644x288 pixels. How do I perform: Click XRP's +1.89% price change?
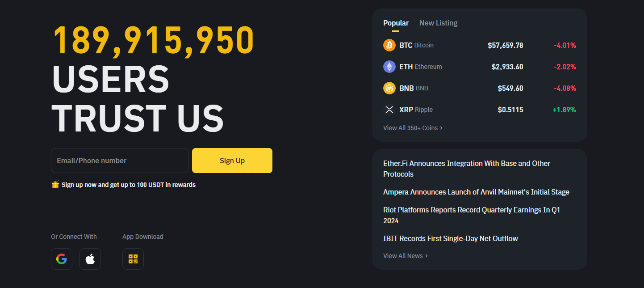point(564,110)
